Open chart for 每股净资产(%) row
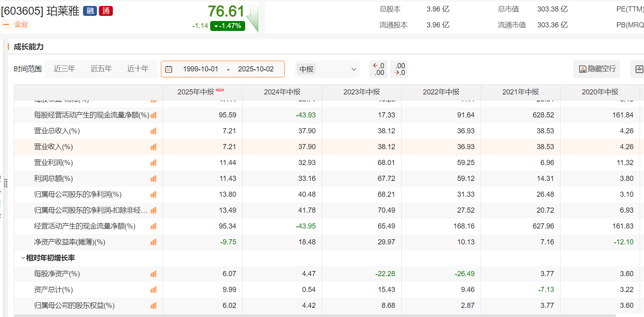Image resolution: width=644 pixels, height=317 pixels. click(x=153, y=274)
